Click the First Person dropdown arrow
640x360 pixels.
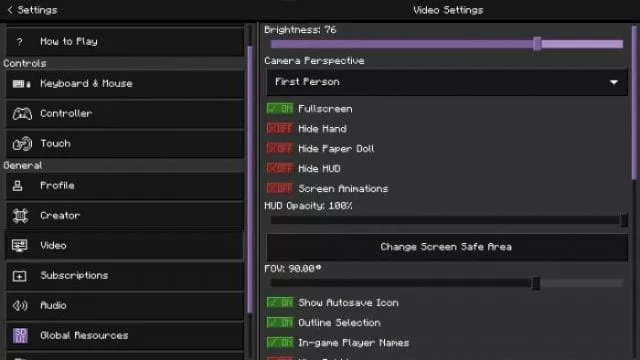pos(613,82)
